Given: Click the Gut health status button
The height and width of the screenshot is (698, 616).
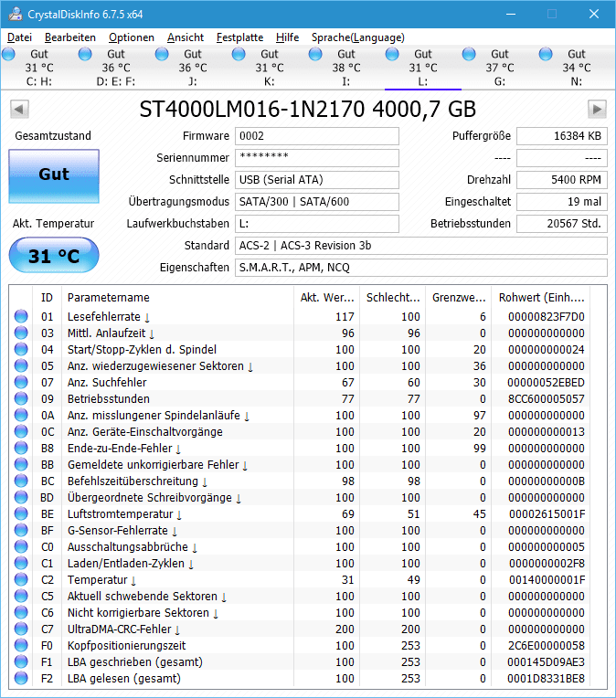Looking at the screenshot, I should coord(54,176).
